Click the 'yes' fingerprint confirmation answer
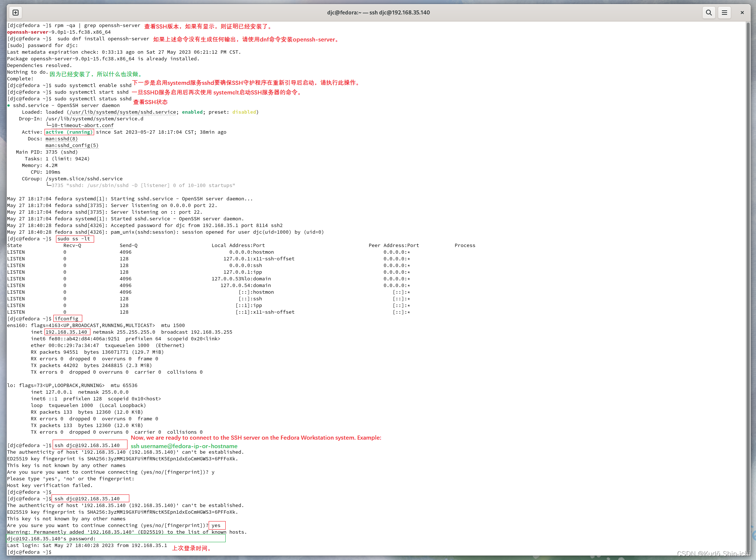Viewport: 756px width, 560px height. 216,526
